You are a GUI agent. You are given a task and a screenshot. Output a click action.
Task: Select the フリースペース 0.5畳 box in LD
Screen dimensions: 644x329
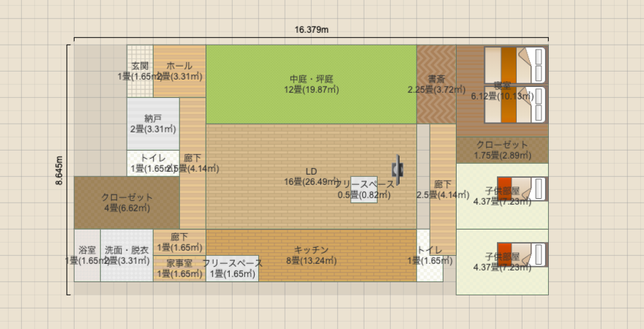click(x=364, y=189)
